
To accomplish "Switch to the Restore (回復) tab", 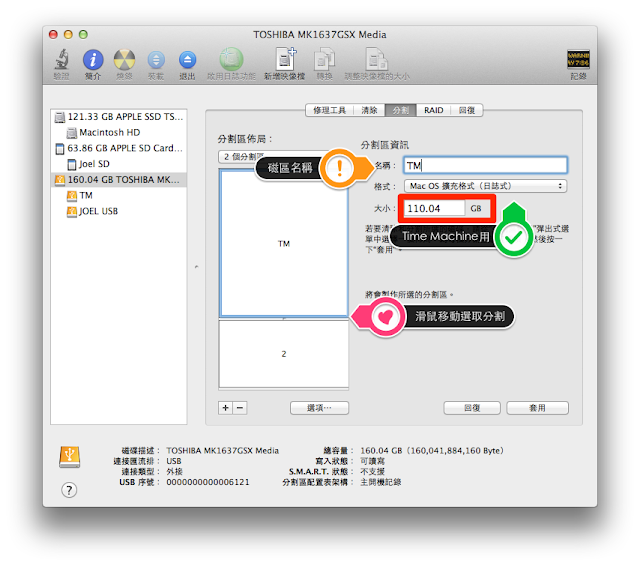I will [467, 110].
